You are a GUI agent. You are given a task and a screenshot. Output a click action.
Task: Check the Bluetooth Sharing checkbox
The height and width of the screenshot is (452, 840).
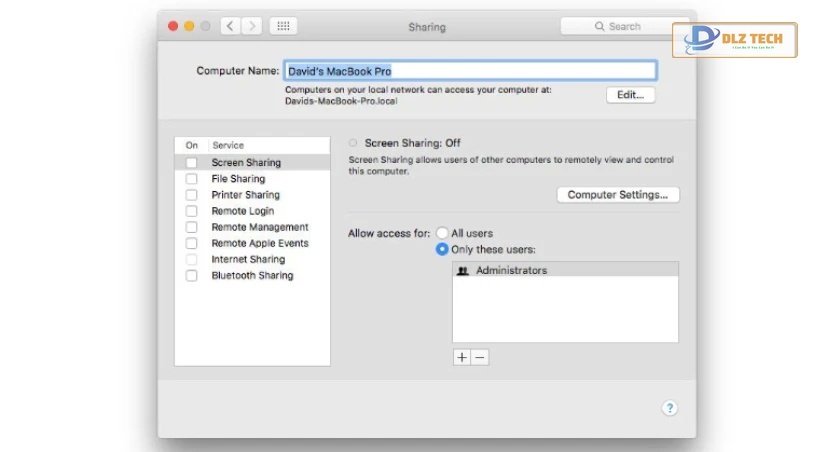191,276
